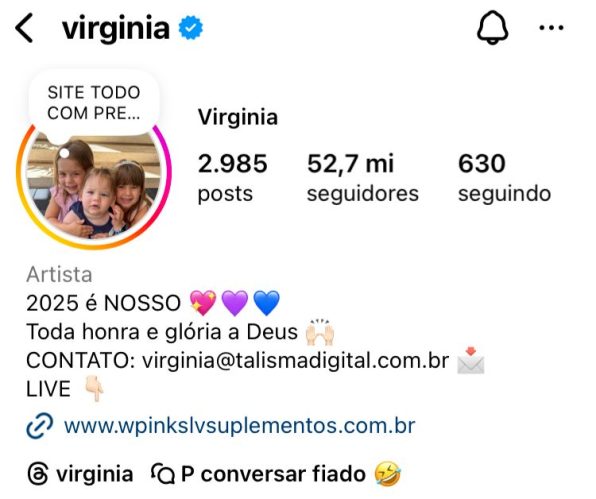
Task: Open the 52,7 mi seguidores list
Action: pos(363,177)
